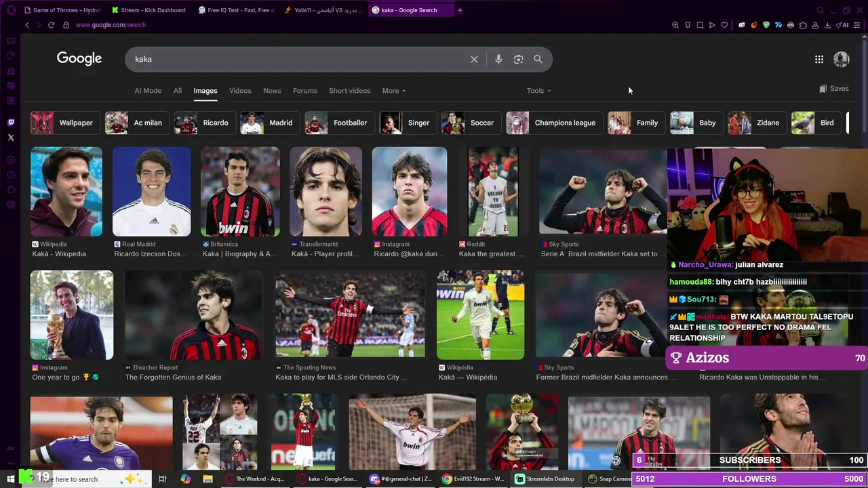This screenshot has width=868, height=488.
Task: Open the Real Madrid Ricardo Izecson image
Action: point(152,192)
